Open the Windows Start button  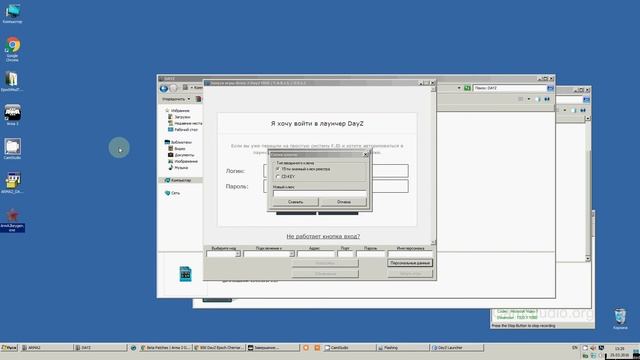tap(9, 348)
